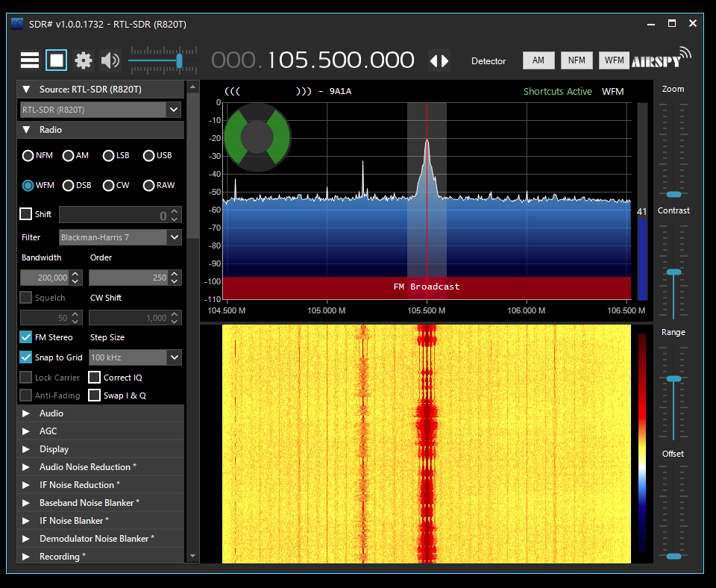
Task: Increase filter Order with up arrow
Action: (x=175, y=274)
